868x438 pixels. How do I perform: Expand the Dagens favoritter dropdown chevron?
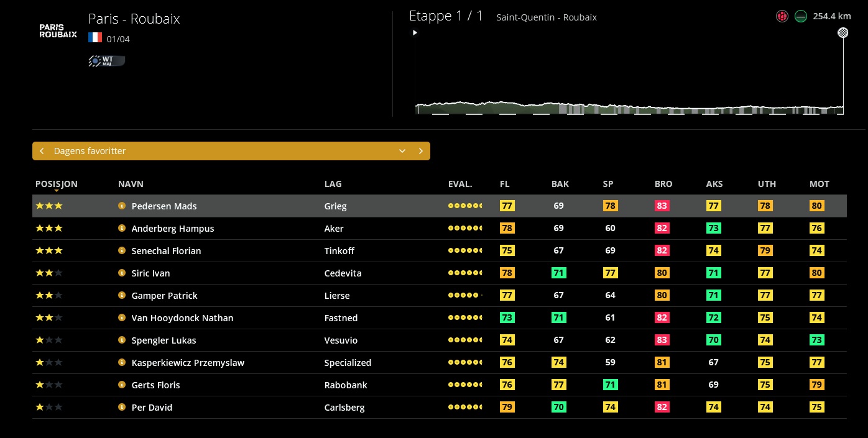[x=402, y=151]
